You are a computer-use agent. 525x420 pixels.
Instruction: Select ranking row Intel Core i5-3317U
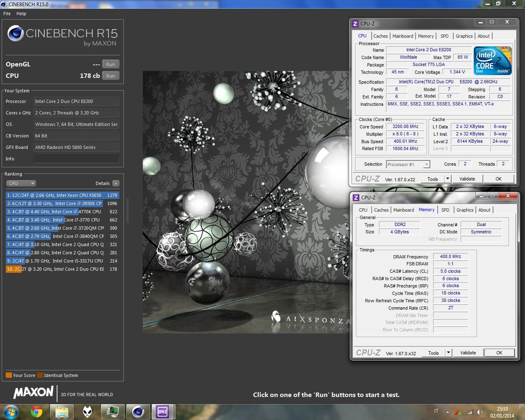point(62,261)
